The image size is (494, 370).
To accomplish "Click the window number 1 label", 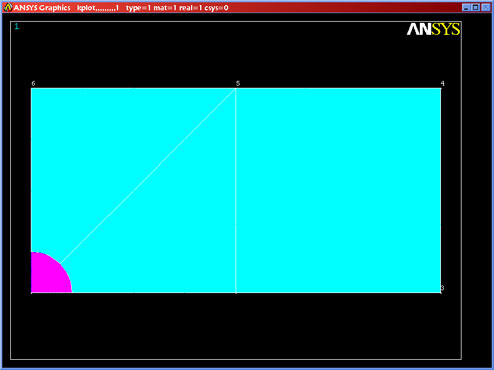I will [16, 27].
